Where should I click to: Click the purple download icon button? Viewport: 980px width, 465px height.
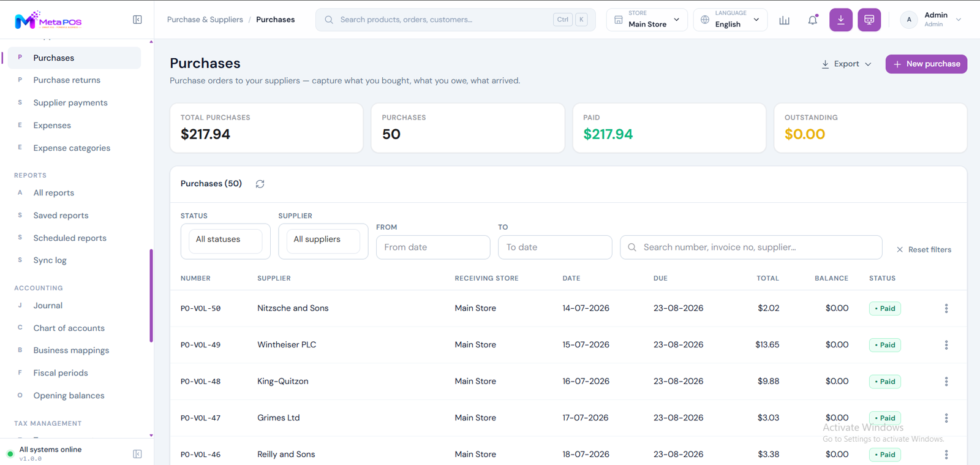click(x=841, y=20)
